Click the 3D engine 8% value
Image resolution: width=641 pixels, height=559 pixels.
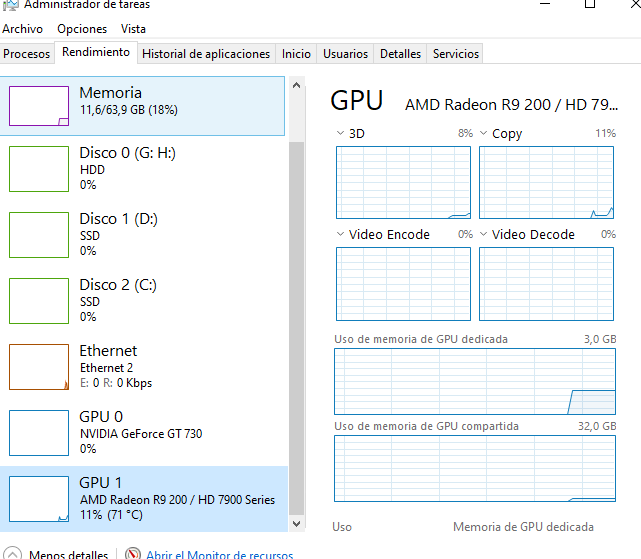[465, 133]
